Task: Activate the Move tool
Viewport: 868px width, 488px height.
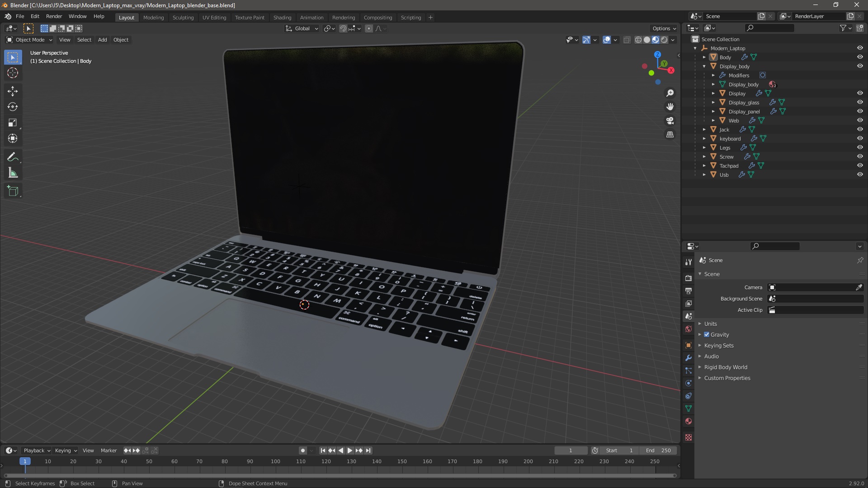Action: (13, 91)
